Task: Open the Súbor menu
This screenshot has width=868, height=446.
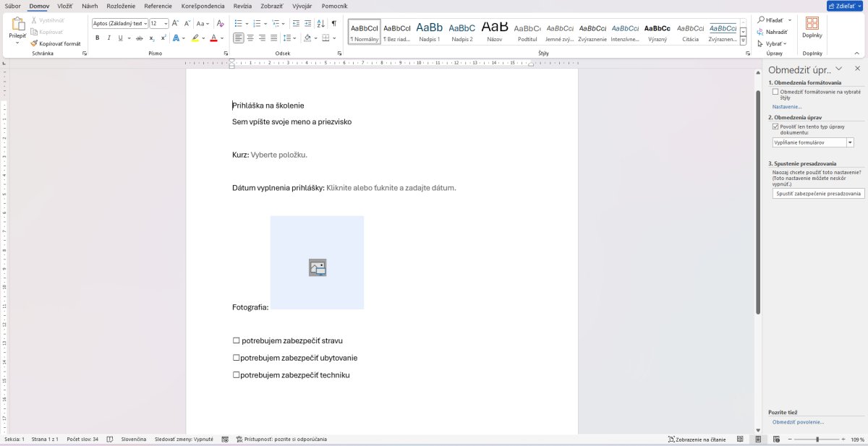Action: click(x=12, y=6)
